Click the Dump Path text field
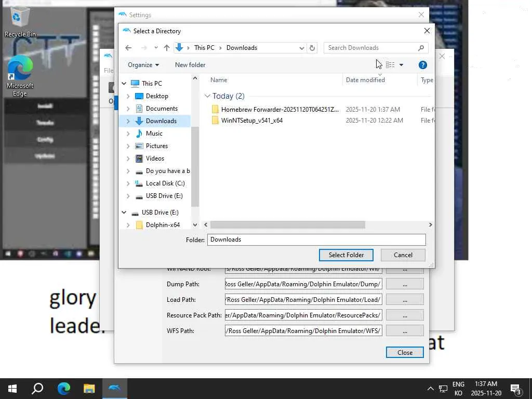532x399 pixels. [x=303, y=284]
